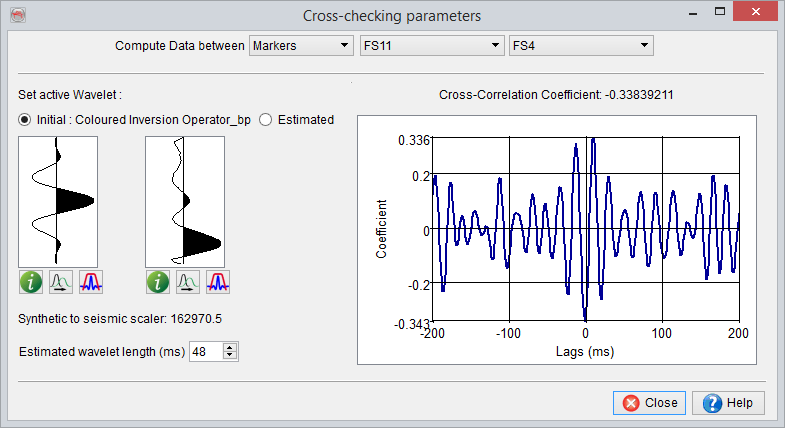785x428 pixels.
Task: Increase estimated wavelet length with up arrow
Action: tap(230, 346)
